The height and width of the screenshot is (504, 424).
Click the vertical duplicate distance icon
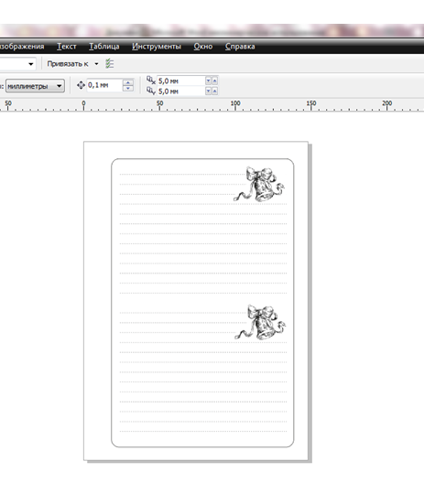point(151,91)
